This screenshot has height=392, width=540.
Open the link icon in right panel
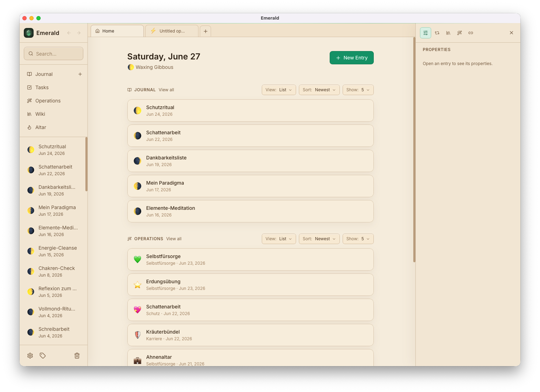(x=471, y=33)
